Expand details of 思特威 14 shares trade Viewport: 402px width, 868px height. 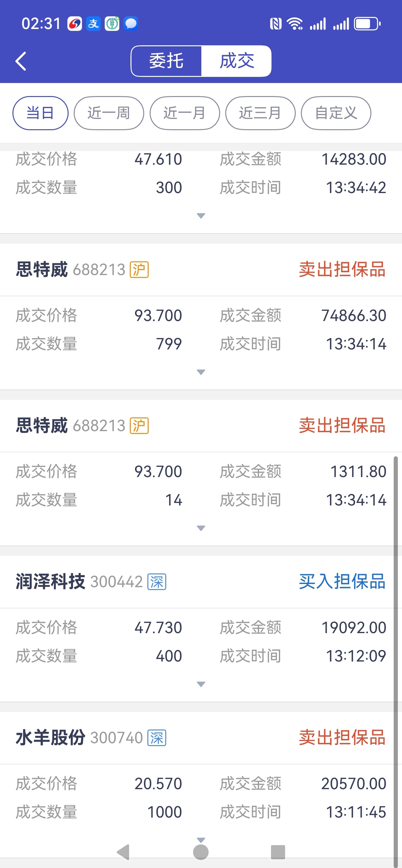(201, 528)
